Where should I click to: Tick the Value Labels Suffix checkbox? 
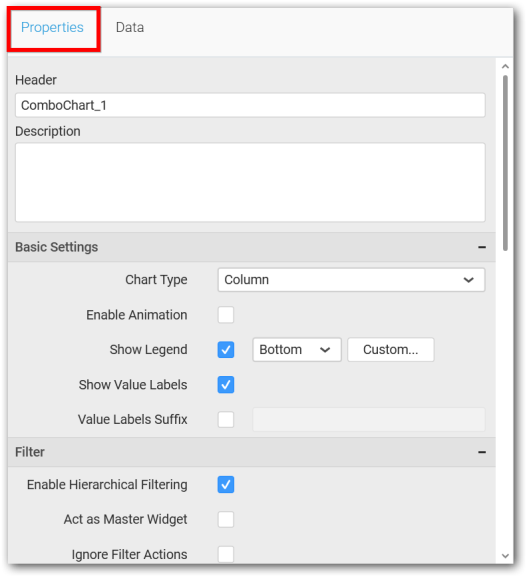pos(226,420)
